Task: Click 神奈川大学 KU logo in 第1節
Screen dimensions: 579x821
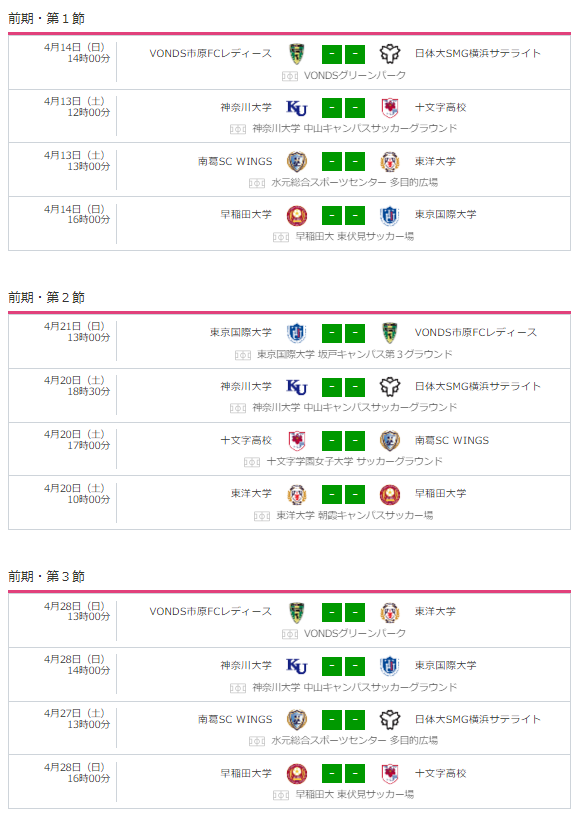Action: 297,108
